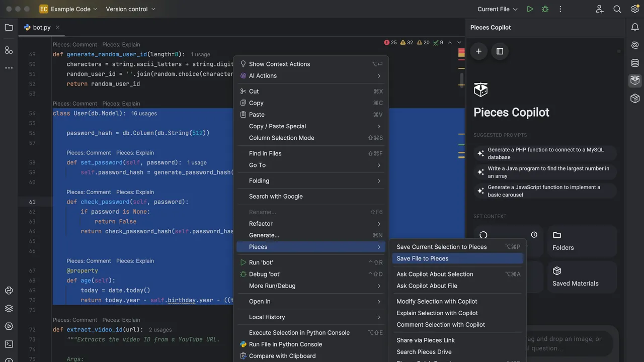This screenshot has height=362, width=644.
Task: Choose Explain Selection with Copilot
Action: [x=457, y=313]
